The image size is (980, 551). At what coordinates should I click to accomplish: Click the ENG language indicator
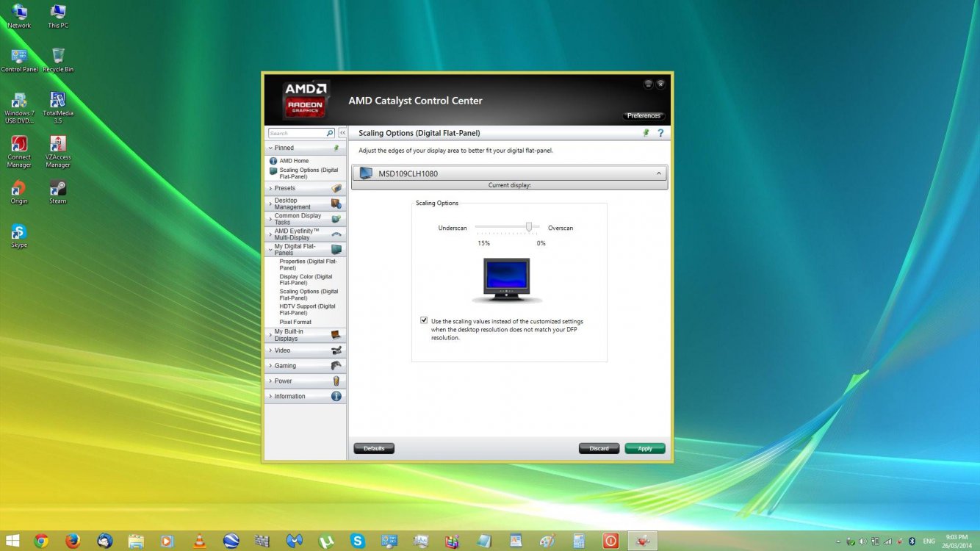coord(930,541)
